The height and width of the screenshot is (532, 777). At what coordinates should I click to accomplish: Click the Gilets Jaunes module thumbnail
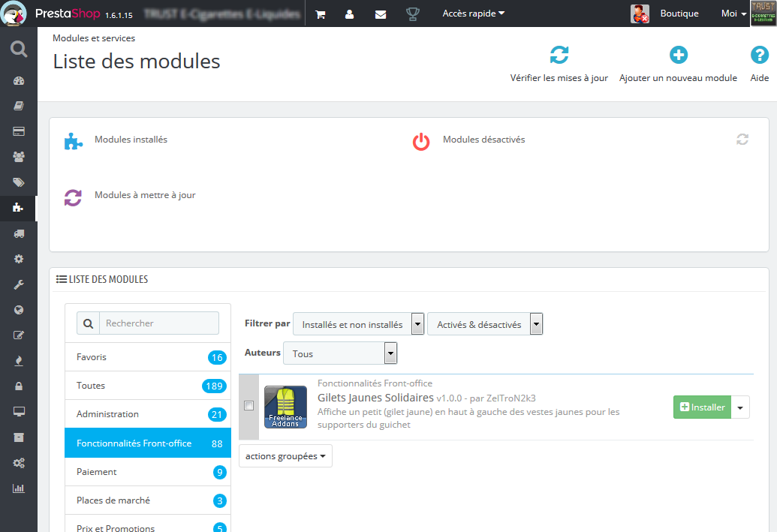[x=285, y=407]
